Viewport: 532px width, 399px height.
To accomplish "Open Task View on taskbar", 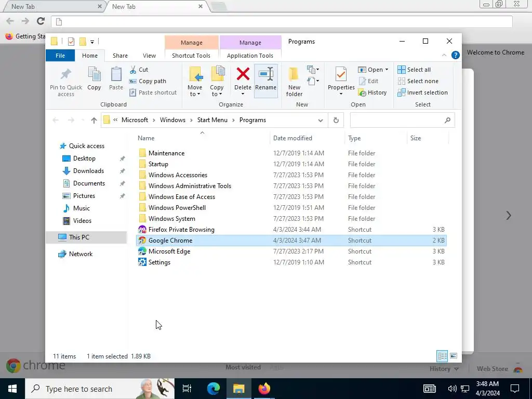I will 187,389.
